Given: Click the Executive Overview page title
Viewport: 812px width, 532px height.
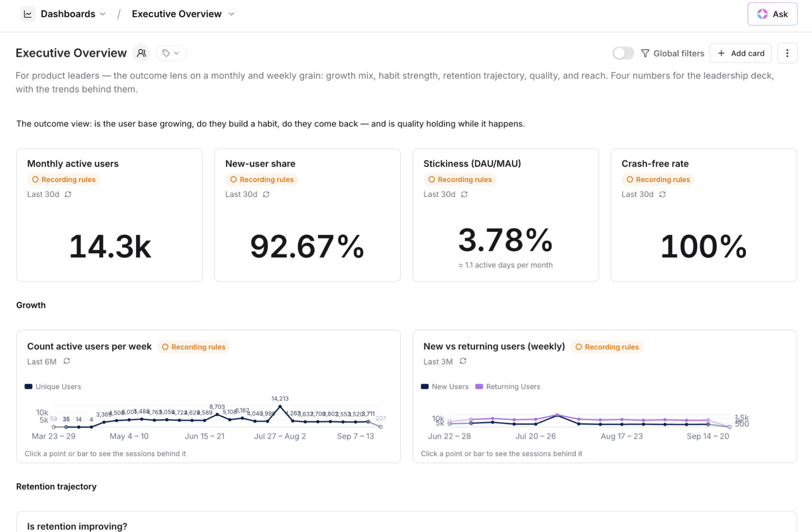Looking at the screenshot, I should (71, 53).
